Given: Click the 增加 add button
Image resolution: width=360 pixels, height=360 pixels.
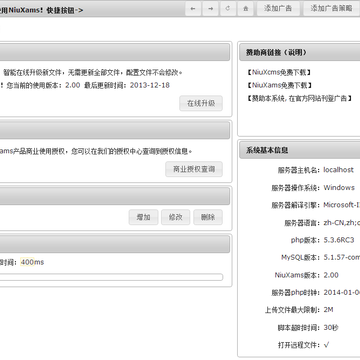Looking at the screenshot, I should click(143, 217).
